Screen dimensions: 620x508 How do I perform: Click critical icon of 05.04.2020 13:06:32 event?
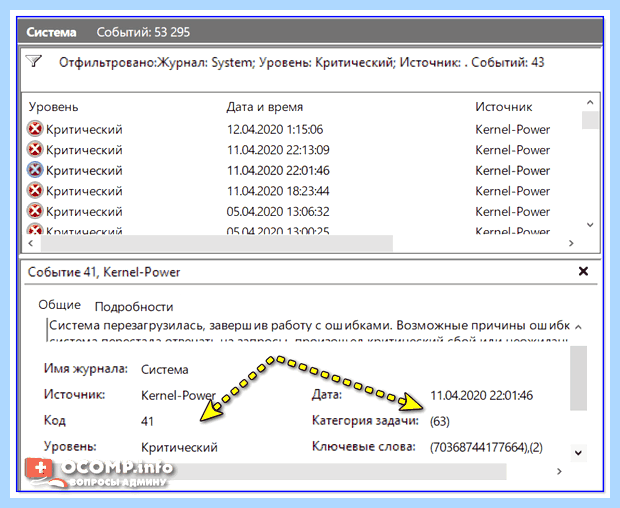(x=35, y=211)
